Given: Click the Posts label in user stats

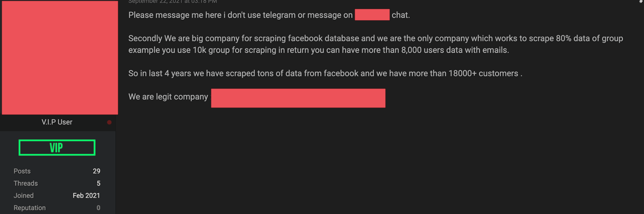Looking at the screenshot, I should click(22, 171).
